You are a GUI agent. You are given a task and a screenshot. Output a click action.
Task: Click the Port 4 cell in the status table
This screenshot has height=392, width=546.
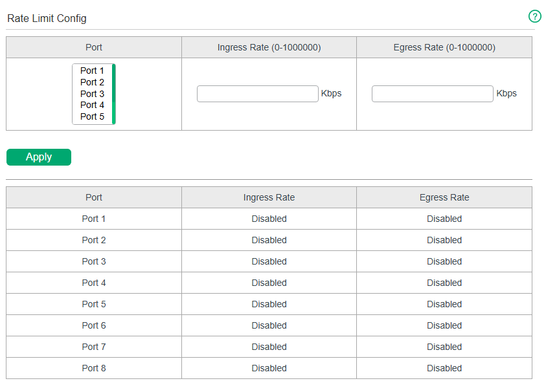(x=94, y=283)
